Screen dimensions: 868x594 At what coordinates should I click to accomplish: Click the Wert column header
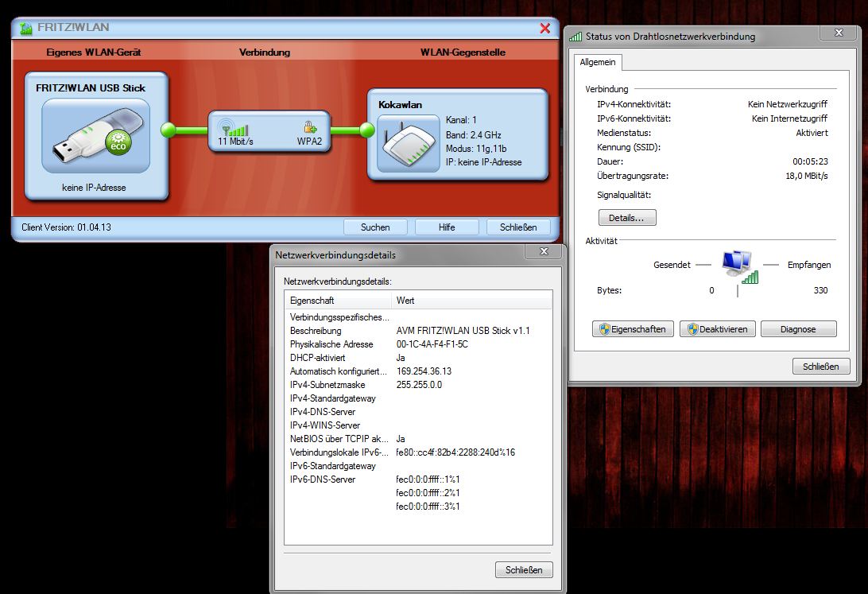point(471,300)
